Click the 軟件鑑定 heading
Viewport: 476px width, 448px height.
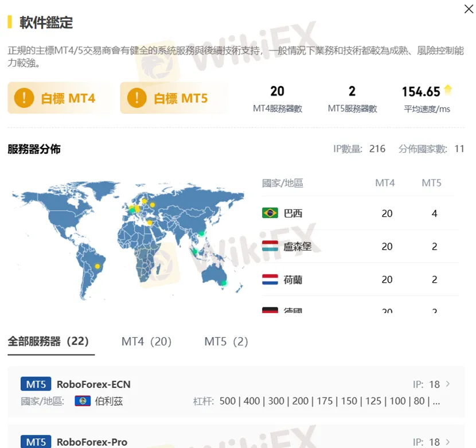coord(46,22)
